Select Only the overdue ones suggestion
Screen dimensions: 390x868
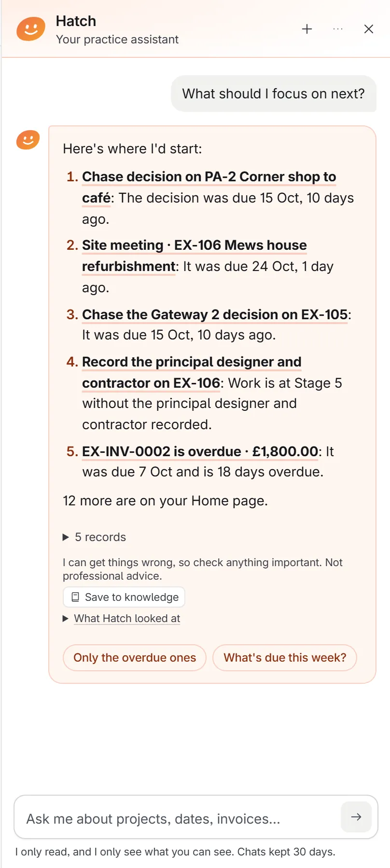click(x=135, y=658)
